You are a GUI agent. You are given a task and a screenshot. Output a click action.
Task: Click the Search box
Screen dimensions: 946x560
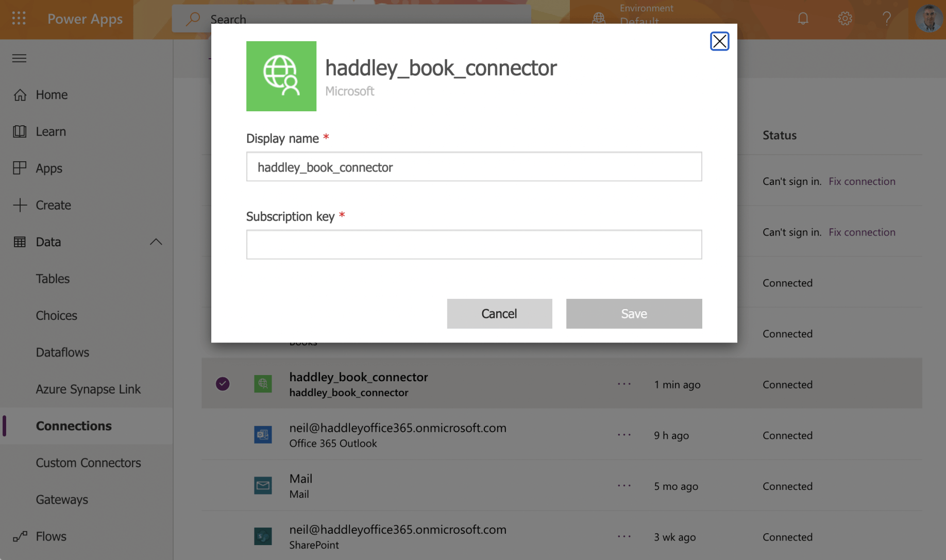tap(351, 20)
